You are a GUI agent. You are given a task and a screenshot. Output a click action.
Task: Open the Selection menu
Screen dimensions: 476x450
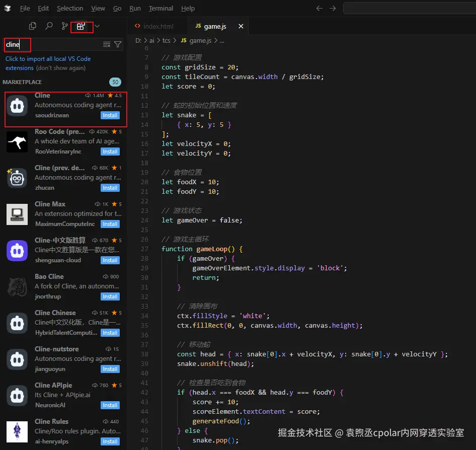pos(70,9)
